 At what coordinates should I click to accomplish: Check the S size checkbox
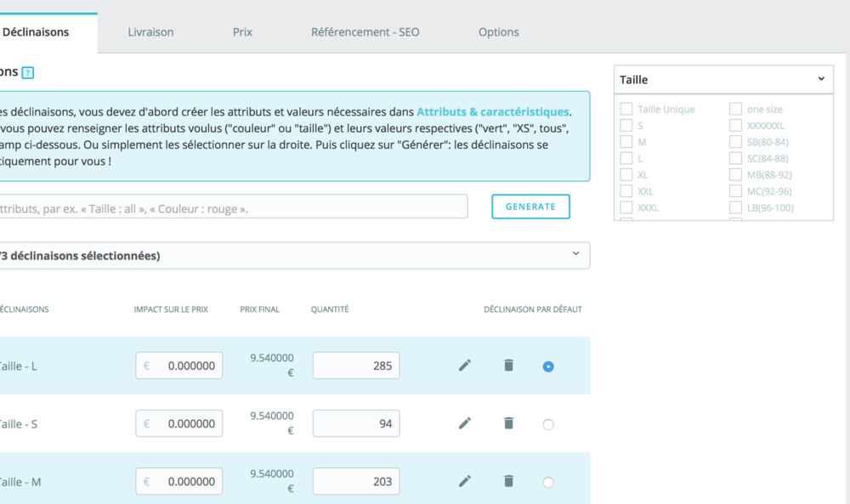[626, 125]
